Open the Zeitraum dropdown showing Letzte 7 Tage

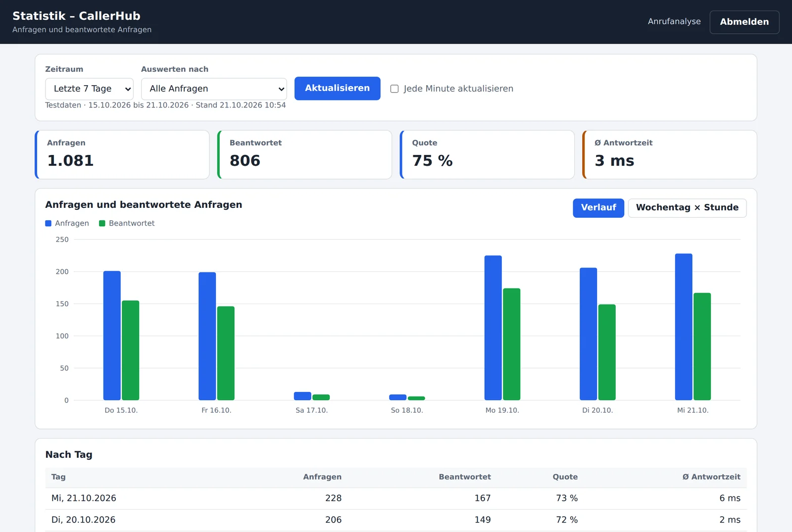pyautogui.click(x=89, y=89)
